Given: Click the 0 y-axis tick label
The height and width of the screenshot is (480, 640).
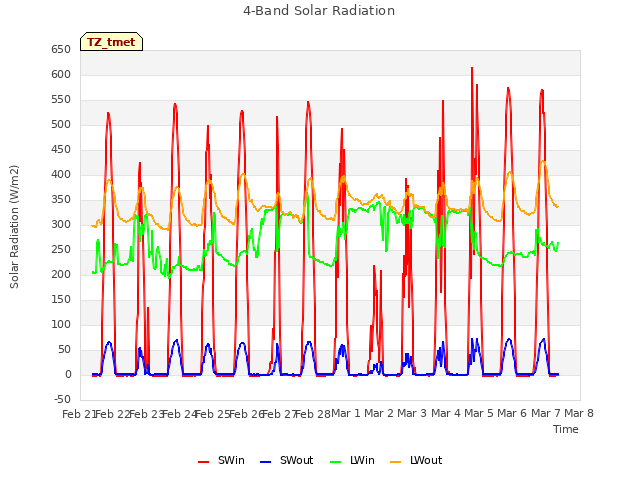Looking at the screenshot, I should [x=68, y=375].
